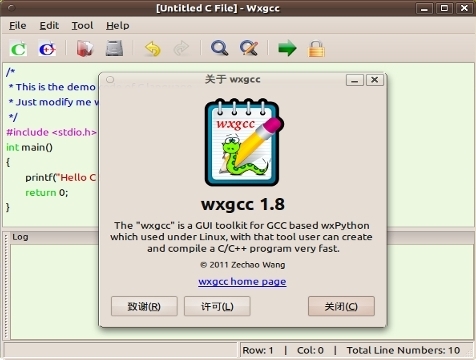Click the 关闭(C) close button
Image resolution: width=476 pixels, height=360 pixels.
[x=341, y=306]
